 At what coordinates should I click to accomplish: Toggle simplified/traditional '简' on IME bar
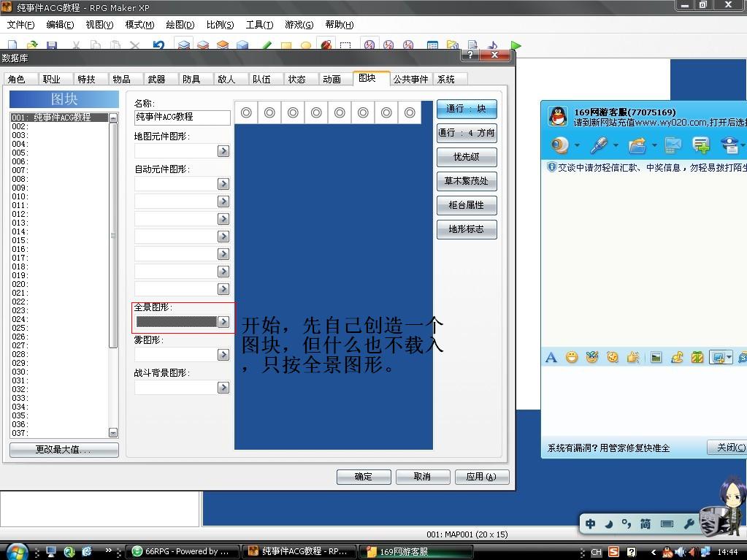click(645, 523)
